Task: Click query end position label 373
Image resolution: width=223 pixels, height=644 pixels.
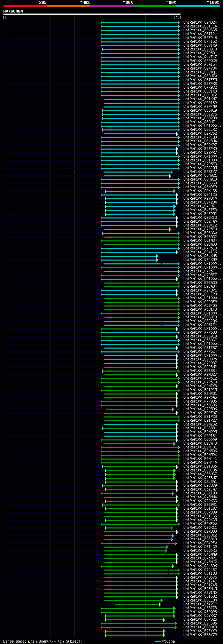Action: [x=176, y=17]
